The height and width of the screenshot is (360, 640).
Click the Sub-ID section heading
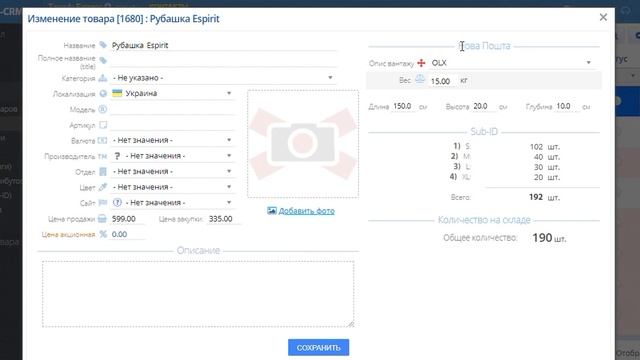tap(484, 131)
